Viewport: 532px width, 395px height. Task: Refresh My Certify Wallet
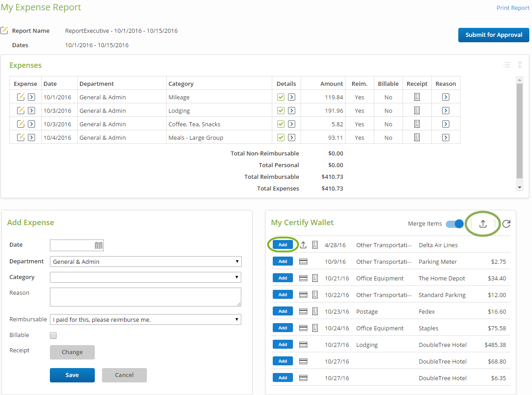(506, 223)
